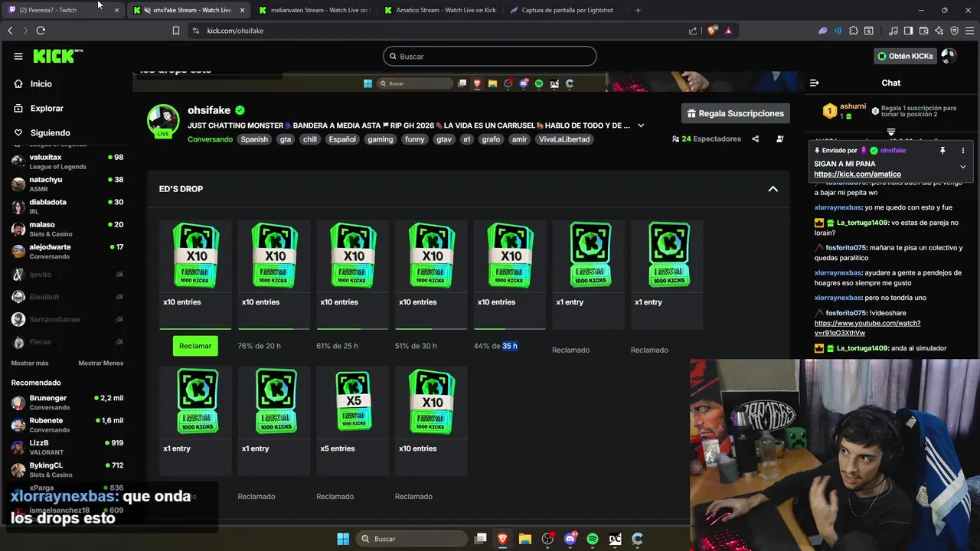Open Brave Leo AI sparkle icon
This screenshot has height=551, width=980.
coord(939,31)
